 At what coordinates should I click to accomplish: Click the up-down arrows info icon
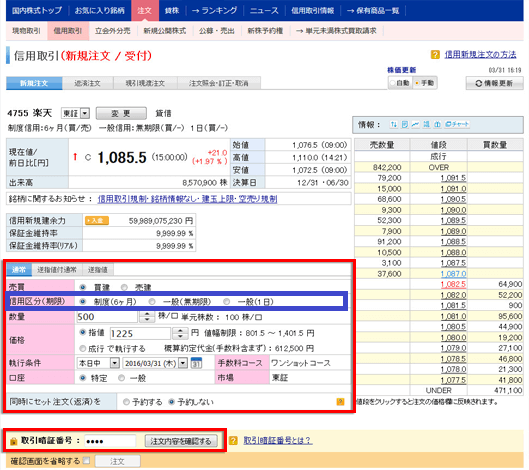coord(393,125)
